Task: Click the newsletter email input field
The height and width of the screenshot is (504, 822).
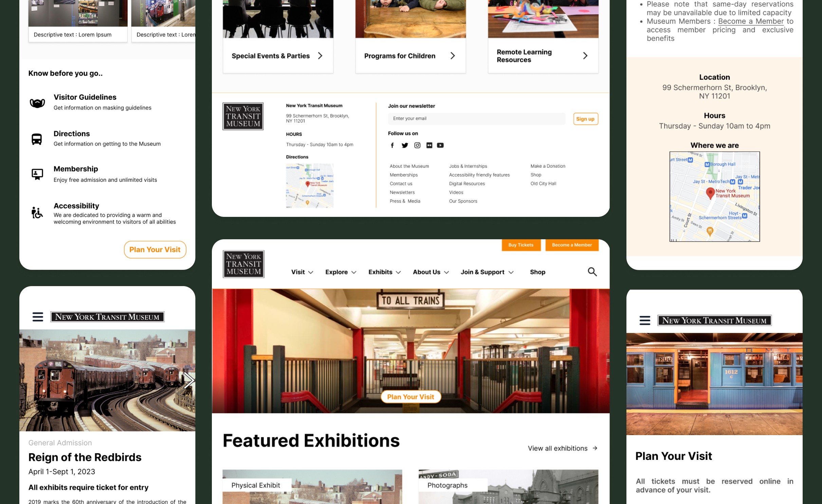Action: 477,118
